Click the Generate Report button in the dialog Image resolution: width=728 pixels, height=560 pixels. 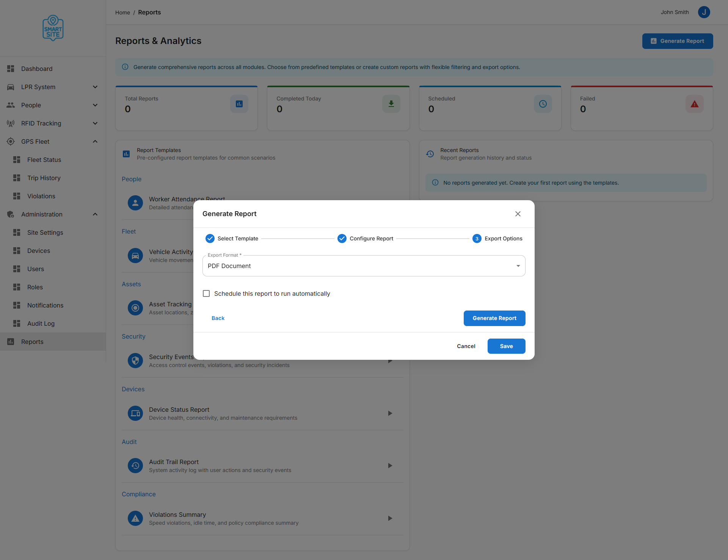click(x=494, y=318)
